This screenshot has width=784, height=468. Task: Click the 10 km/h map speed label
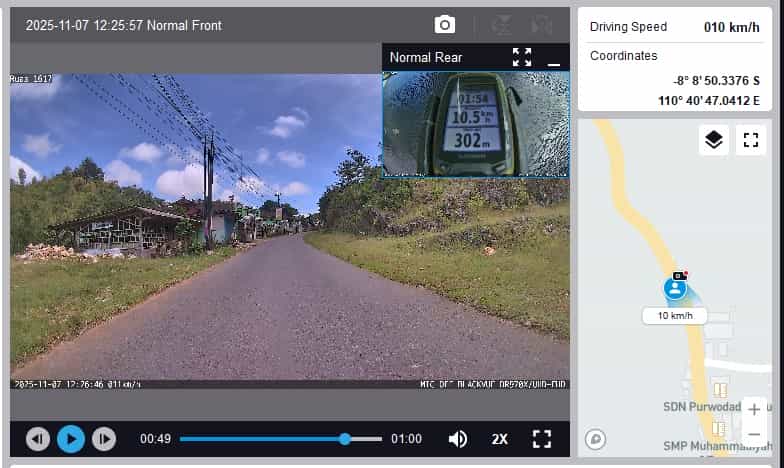pyautogui.click(x=675, y=316)
